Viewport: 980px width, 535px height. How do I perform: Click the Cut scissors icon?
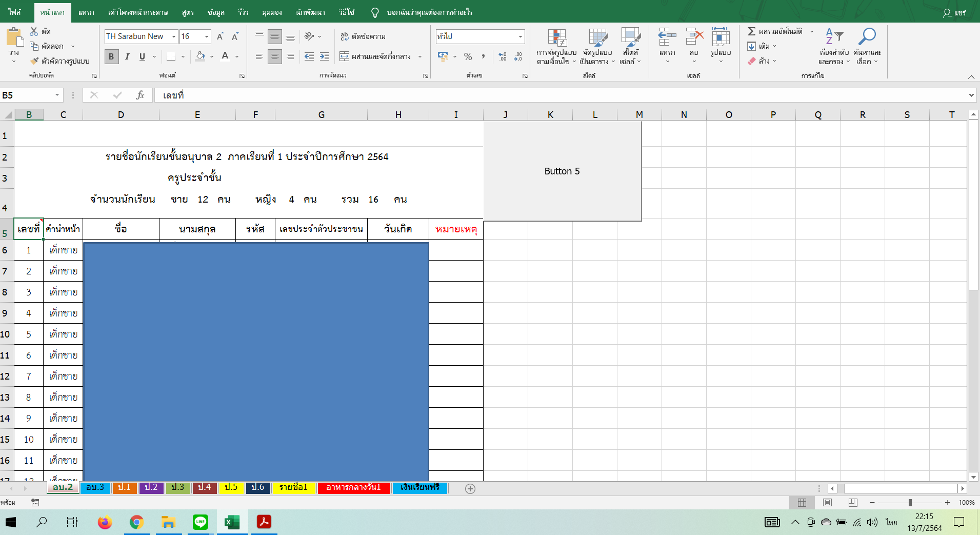(x=34, y=31)
